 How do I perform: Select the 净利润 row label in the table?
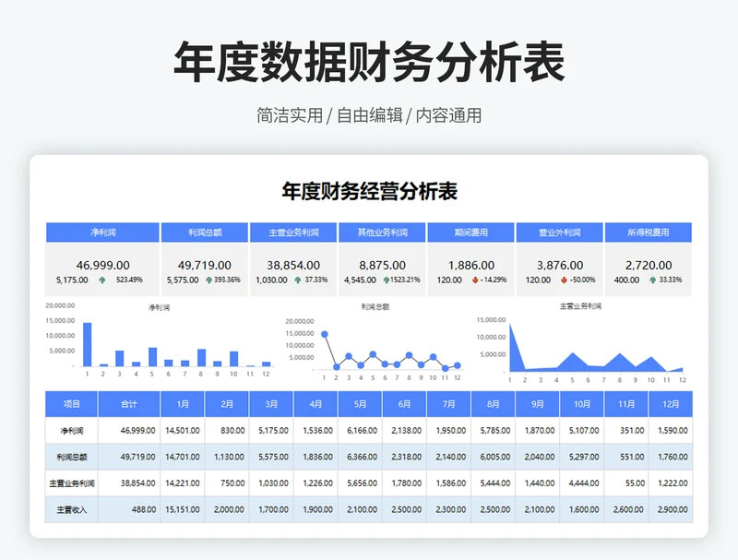point(72,431)
